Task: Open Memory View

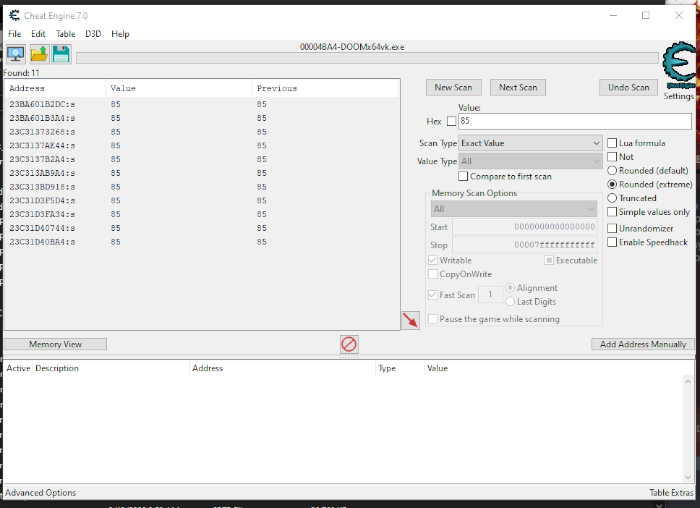Action: [55, 344]
